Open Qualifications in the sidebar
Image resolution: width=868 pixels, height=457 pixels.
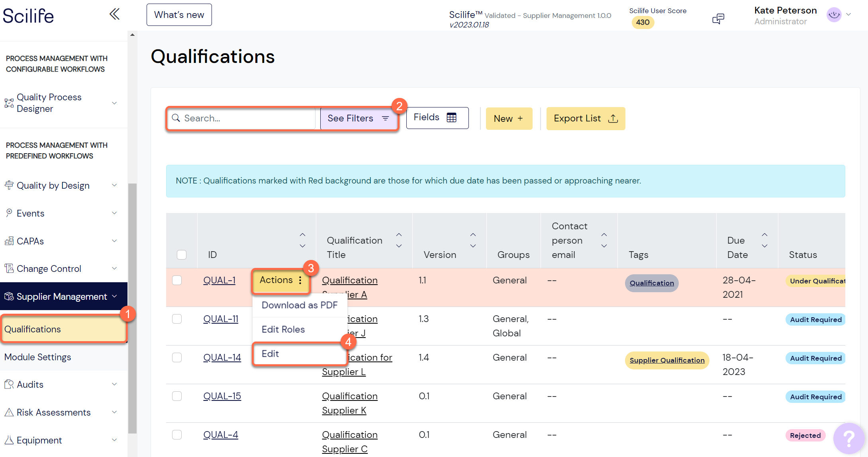pos(64,329)
